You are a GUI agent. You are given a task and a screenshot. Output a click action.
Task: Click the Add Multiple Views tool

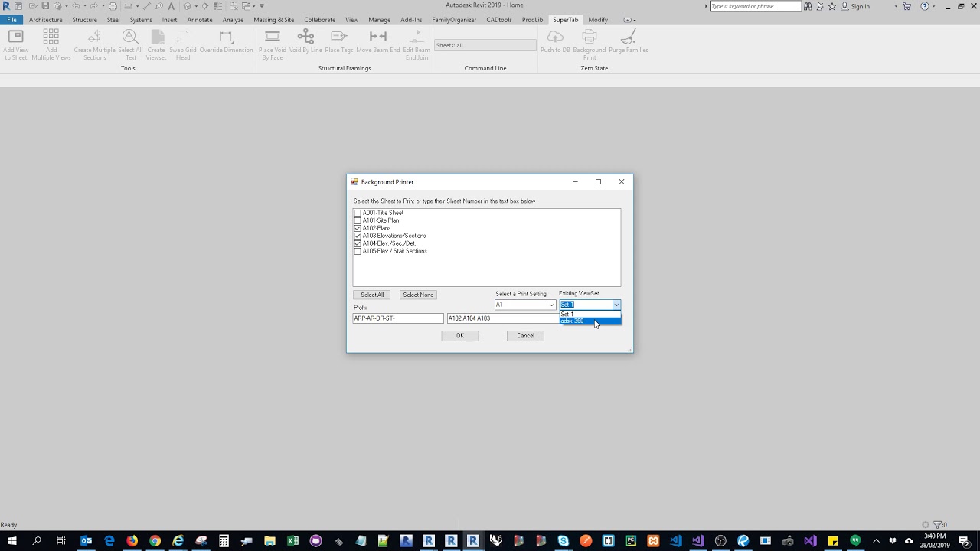click(51, 44)
